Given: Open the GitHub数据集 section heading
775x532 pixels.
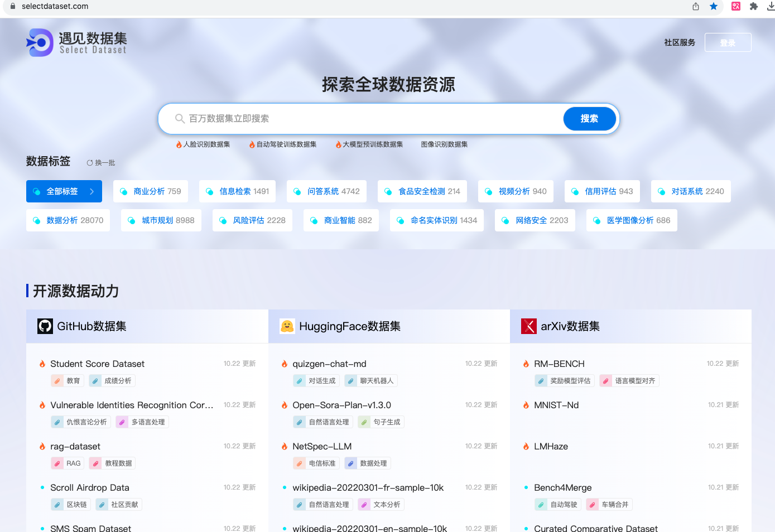Looking at the screenshot, I should click(x=92, y=326).
